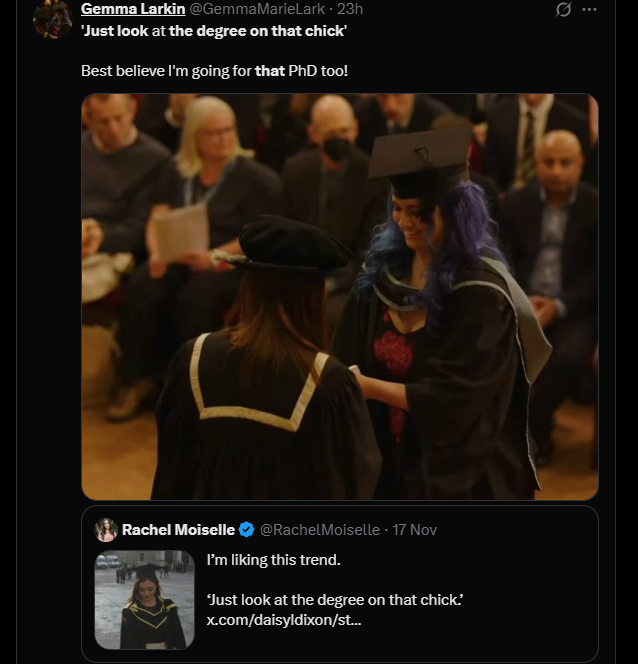Open the graduation ceremony photo
The height and width of the screenshot is (664, 638).
339,296
